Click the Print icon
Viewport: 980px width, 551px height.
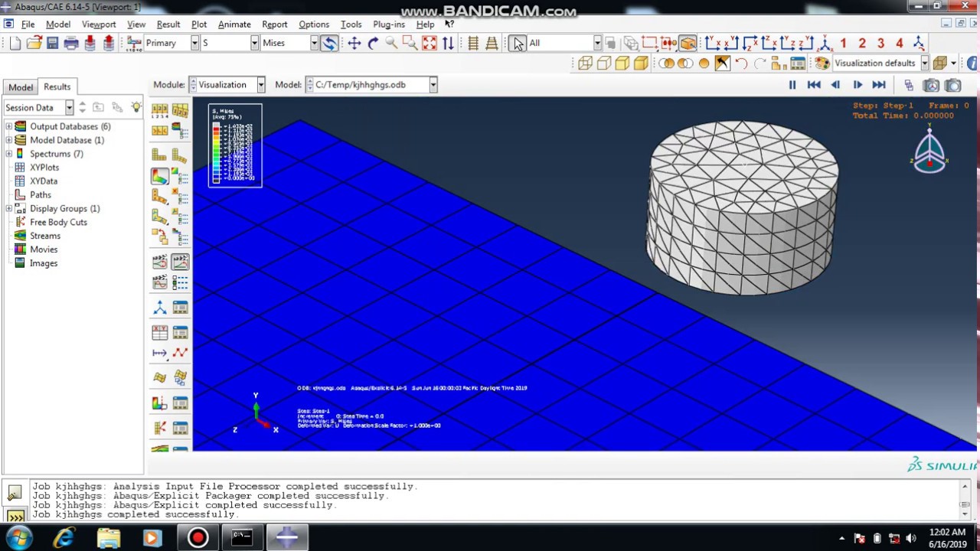[x=71, y=44]
